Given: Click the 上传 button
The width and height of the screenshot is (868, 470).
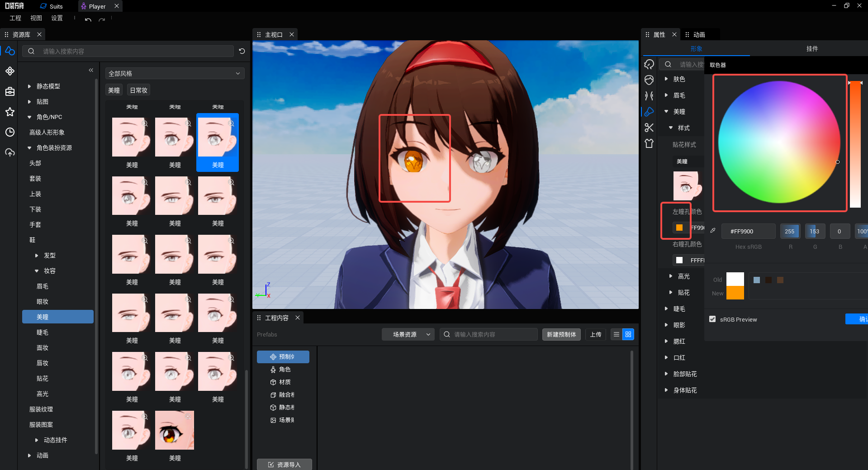Looking at the screenshot, I should (x=596, y=334).
